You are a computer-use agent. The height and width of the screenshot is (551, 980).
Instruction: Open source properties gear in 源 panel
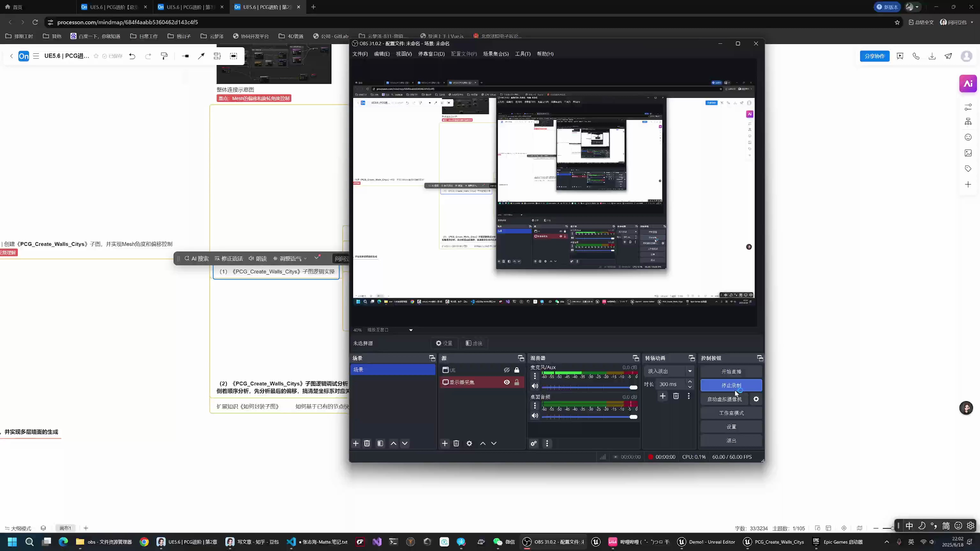pyautogui.click(x=470, y=444)
